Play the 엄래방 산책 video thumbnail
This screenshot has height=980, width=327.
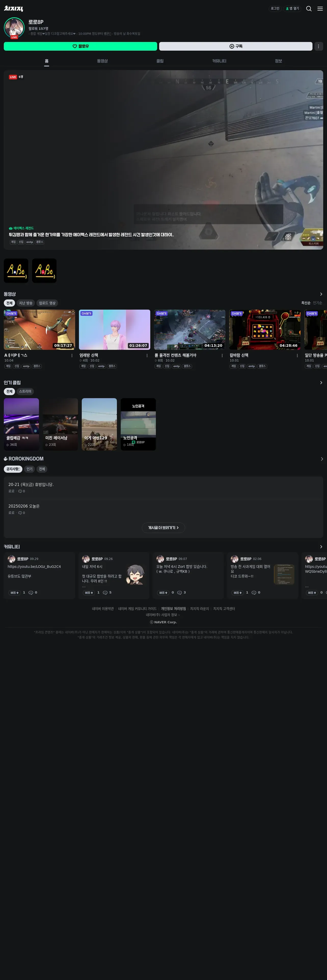[115, 329]
